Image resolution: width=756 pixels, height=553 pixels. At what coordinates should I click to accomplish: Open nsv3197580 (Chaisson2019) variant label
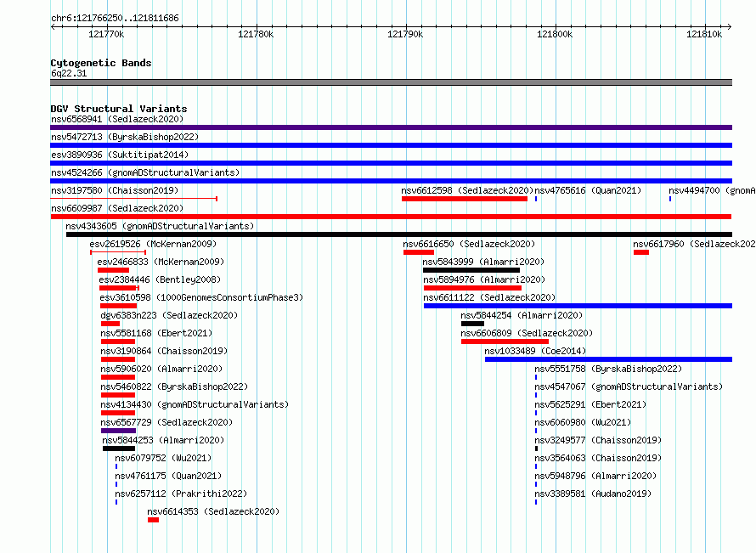[x=115, y=190]
